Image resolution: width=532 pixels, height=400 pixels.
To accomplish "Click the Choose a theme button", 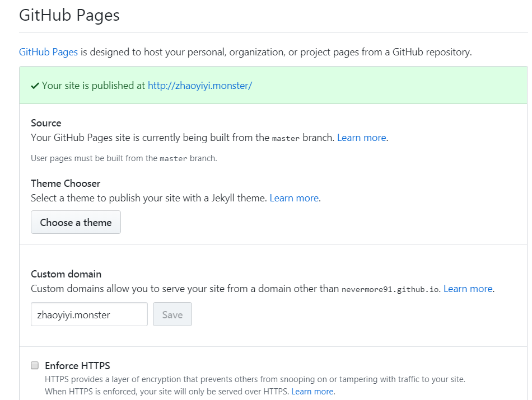I will [x=76, y=222].
